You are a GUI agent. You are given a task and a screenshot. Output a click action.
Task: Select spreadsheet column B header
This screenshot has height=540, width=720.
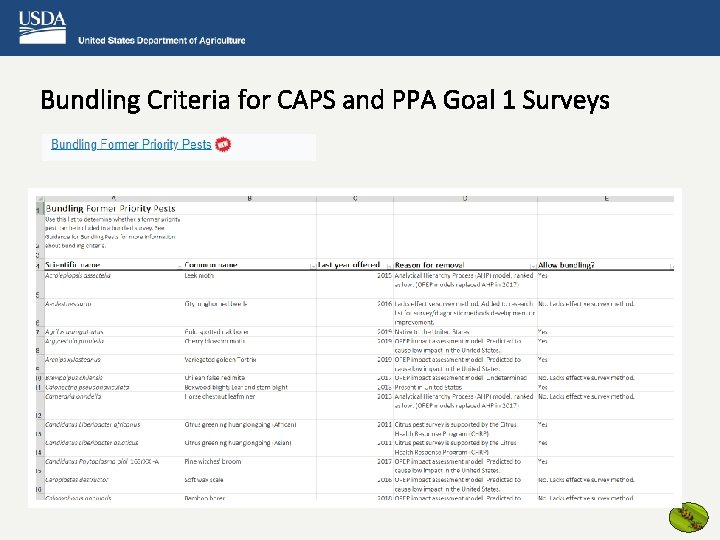(x=249, y=198)
